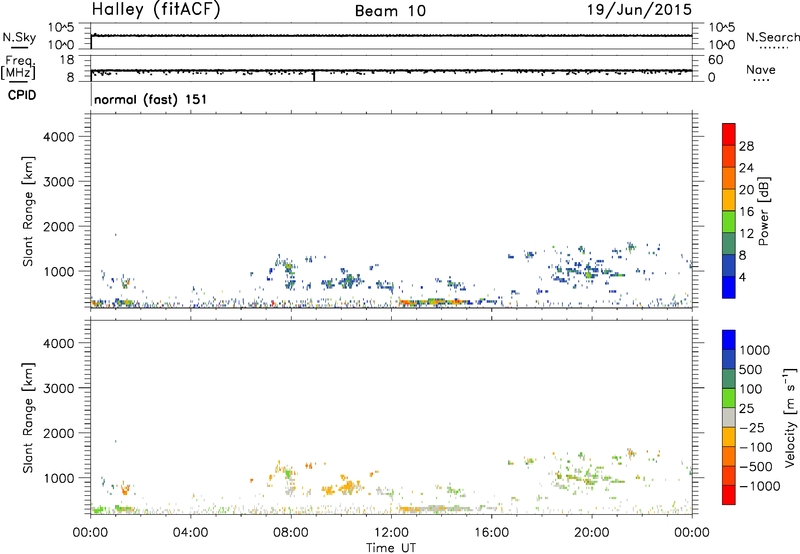Click 'Slant Range [km]' label of power panel

point(28,211)
